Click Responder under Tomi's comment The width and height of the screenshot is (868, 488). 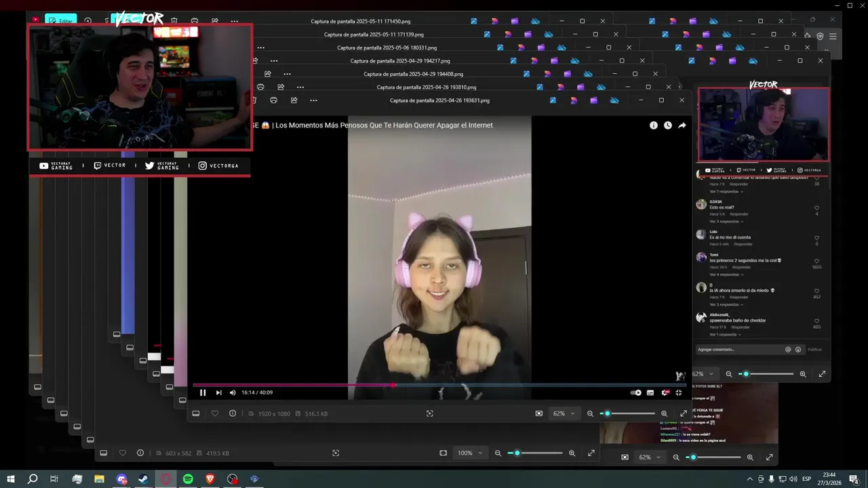(741, 267)
